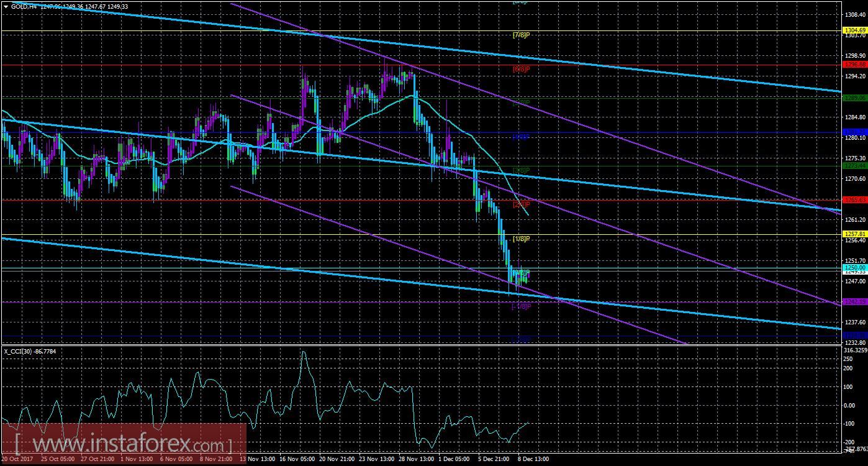Select the [7/8]P Murrey level label
The height and width of the screenshot is (466, 868).
point(521,35)
